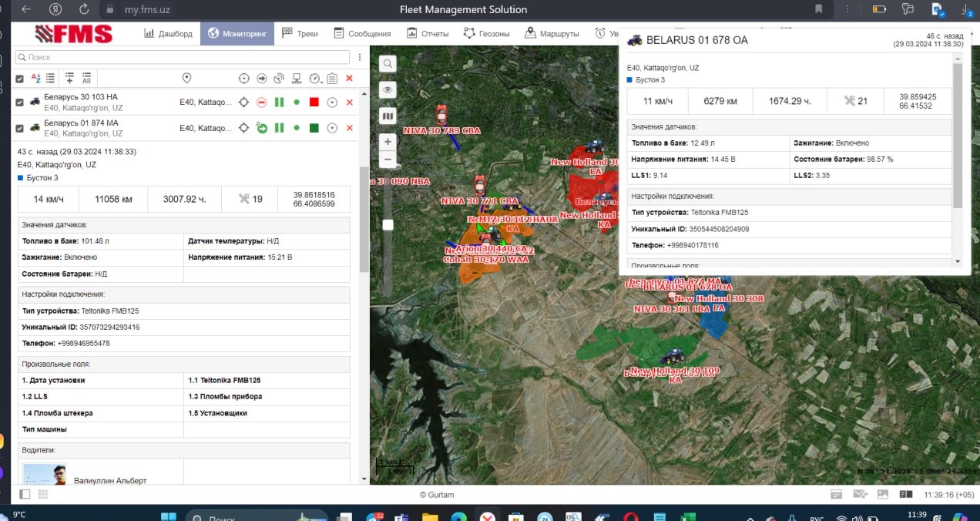Click the add units to list icon

click(69, 79)
